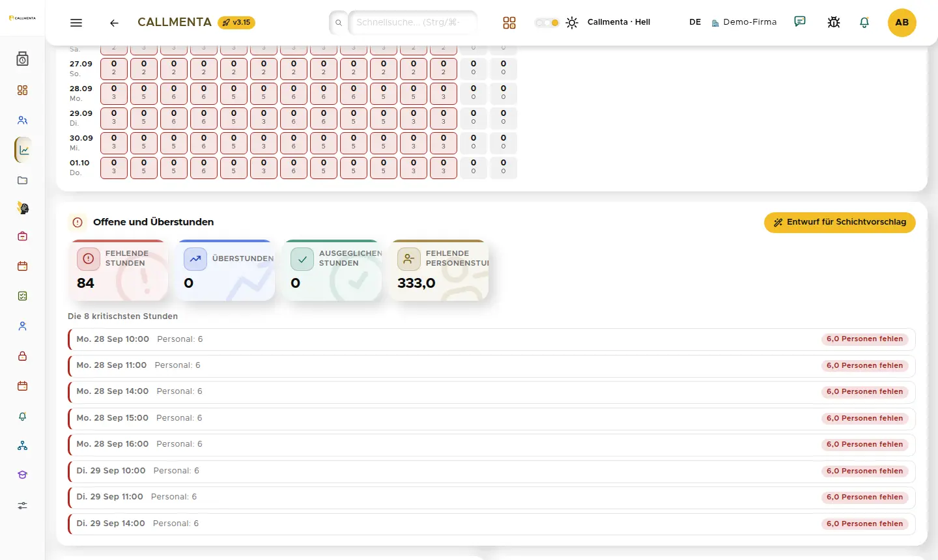Click the v3.15 version badge
The height and width of the screenshot is (560, 938).
point(236,22)
